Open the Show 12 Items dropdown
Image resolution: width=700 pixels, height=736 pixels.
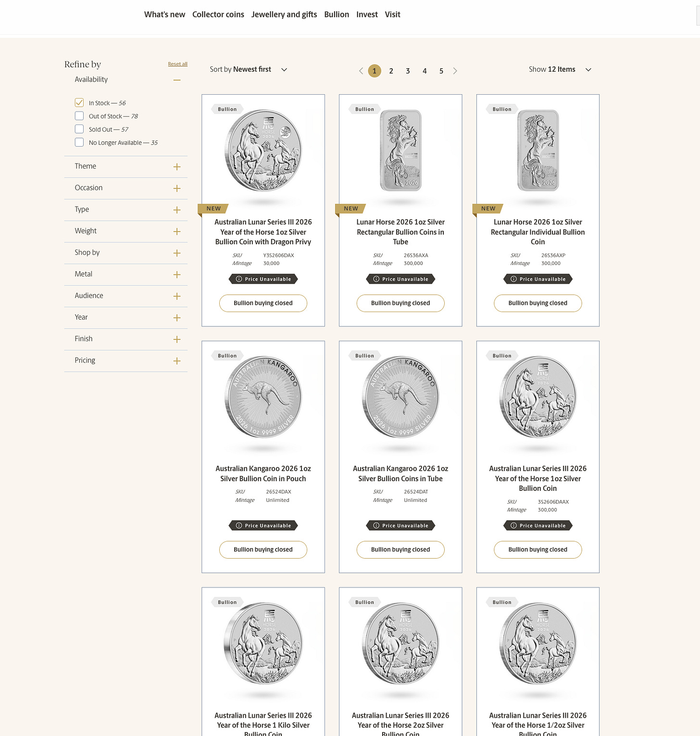pyautogui.click(x=560, y=69)
